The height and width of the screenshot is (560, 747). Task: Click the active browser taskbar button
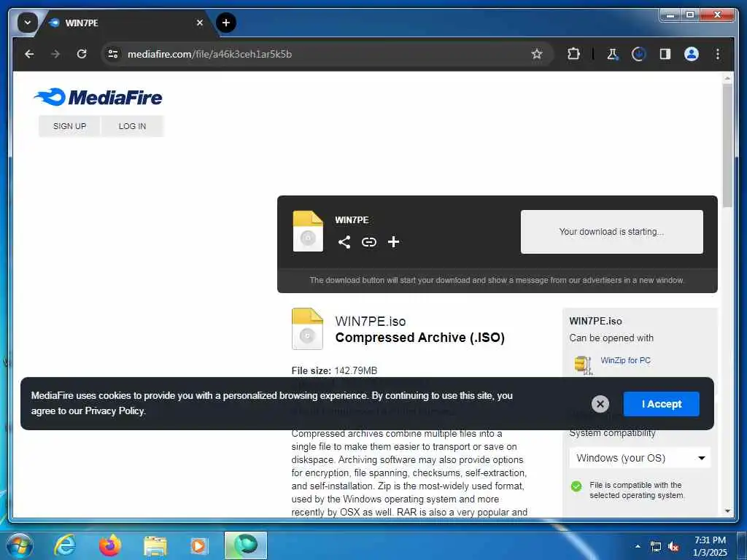click(x=246, y=545)
